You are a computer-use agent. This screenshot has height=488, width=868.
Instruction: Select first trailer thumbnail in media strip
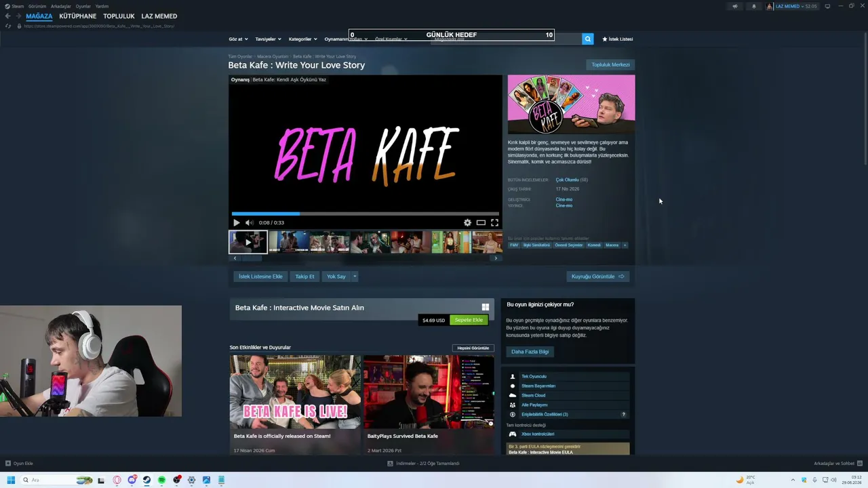248,242
